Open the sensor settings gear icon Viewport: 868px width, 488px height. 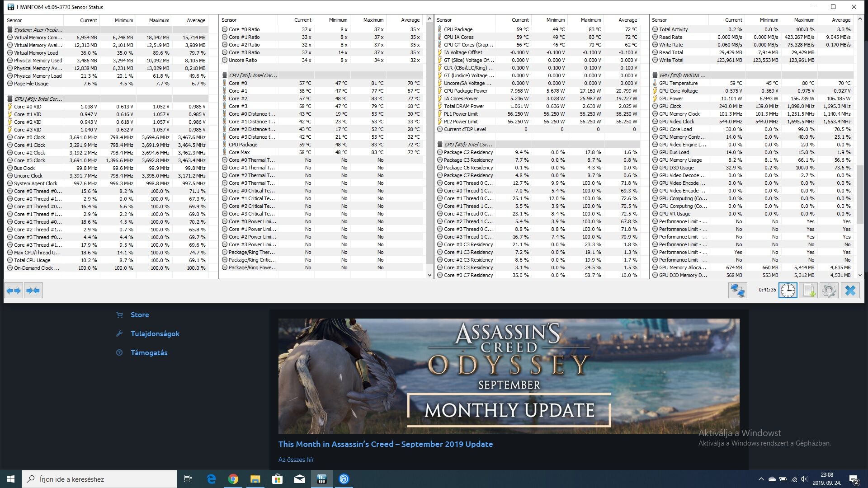pos(829,290)
